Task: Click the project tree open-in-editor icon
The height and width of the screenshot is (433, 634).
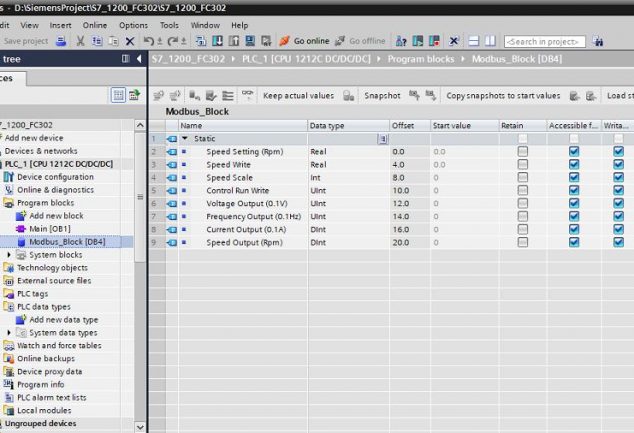Action: (134, 95)
